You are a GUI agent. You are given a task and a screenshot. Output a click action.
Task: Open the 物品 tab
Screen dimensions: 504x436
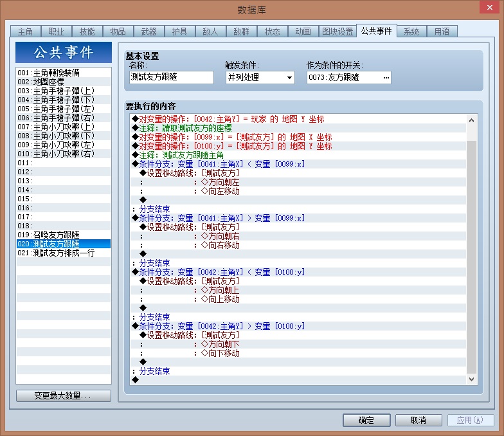[x=118, y=32]
